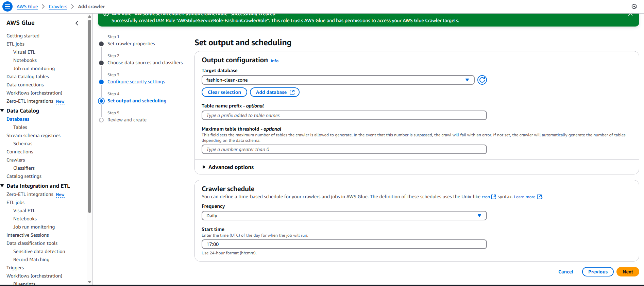Click sidebar scroll down arrow
The width and height of the screenshot is (644, 286).
pos(89,282)
